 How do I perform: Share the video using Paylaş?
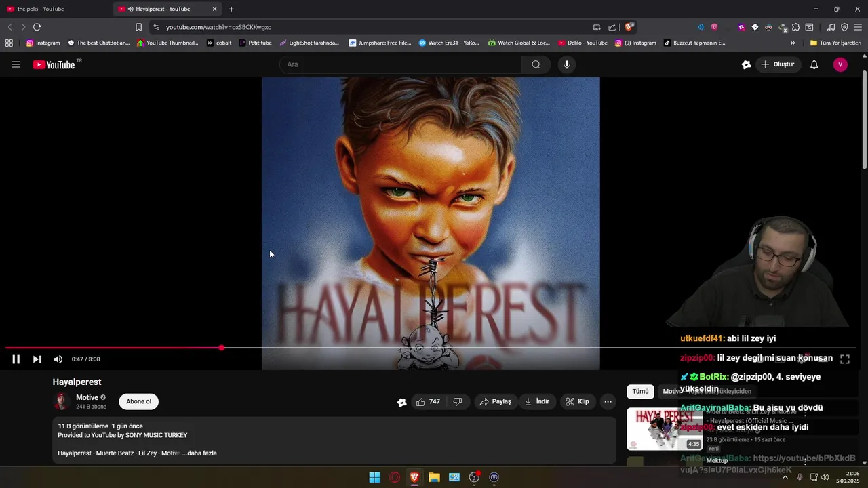pyautogui.click(x=495, y=402)
